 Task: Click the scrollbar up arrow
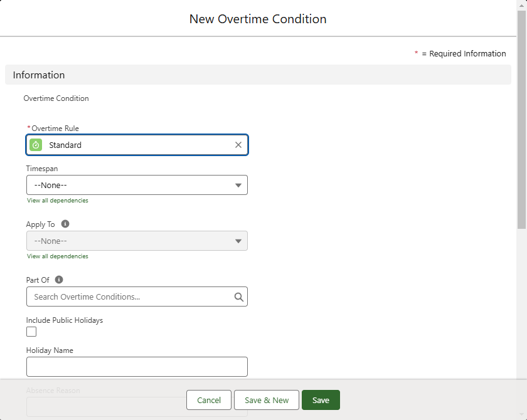tap(521, 5)
